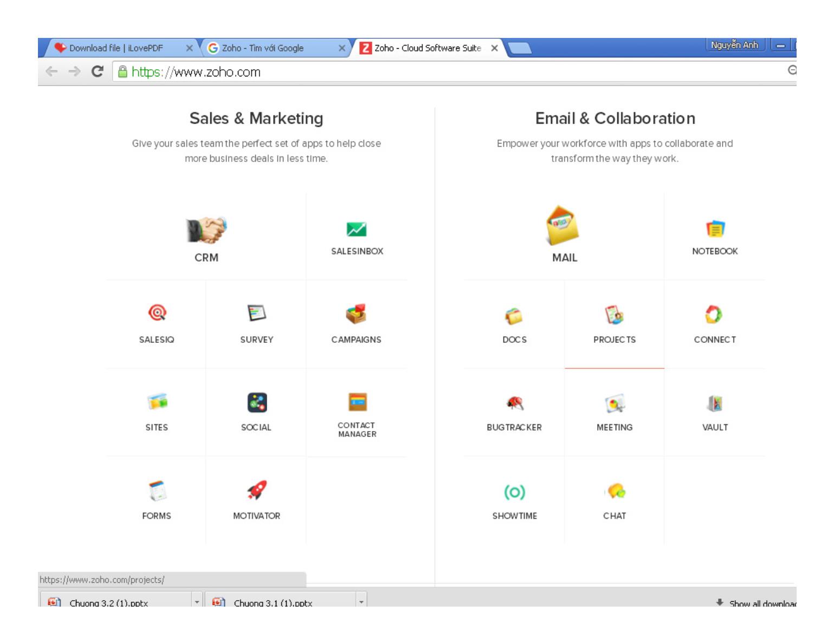Select the Vault app icon
The image size is (834, 644).
715,403
